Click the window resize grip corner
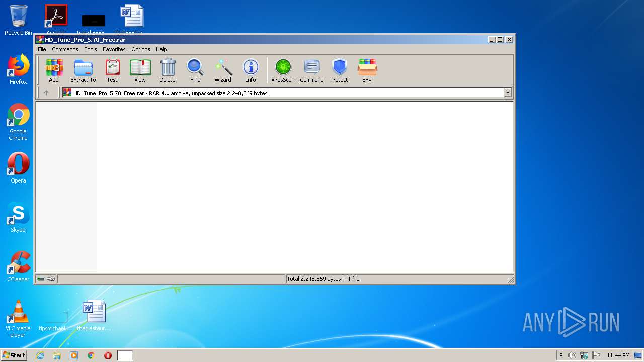This screenshot has width=644, height=362. click(511, 280)
